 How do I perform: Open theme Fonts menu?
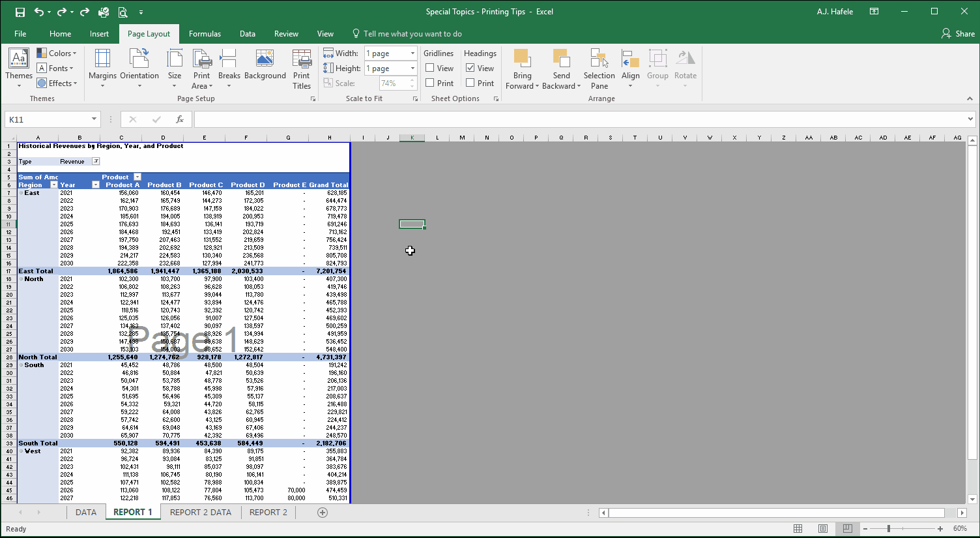(55, 68)
